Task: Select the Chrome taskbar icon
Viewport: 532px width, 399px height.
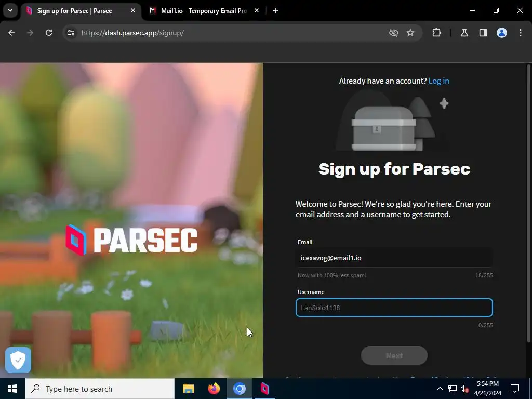Action: coord(239,389)
